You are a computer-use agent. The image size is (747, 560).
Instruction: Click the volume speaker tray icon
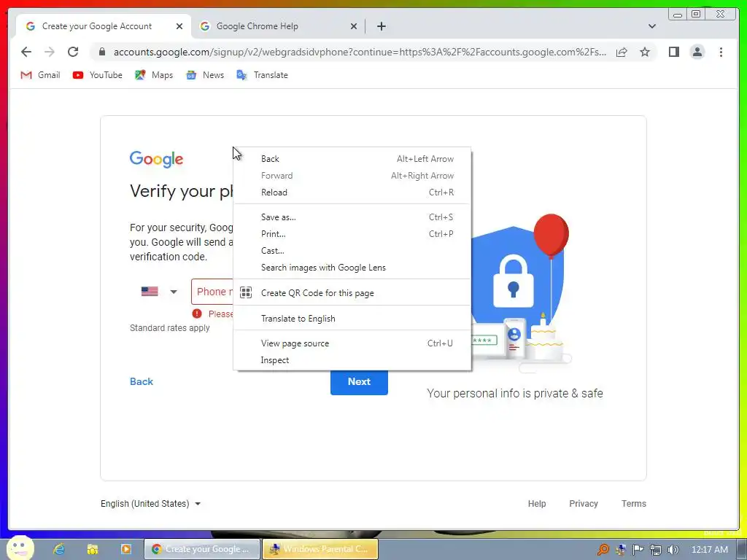673,550
